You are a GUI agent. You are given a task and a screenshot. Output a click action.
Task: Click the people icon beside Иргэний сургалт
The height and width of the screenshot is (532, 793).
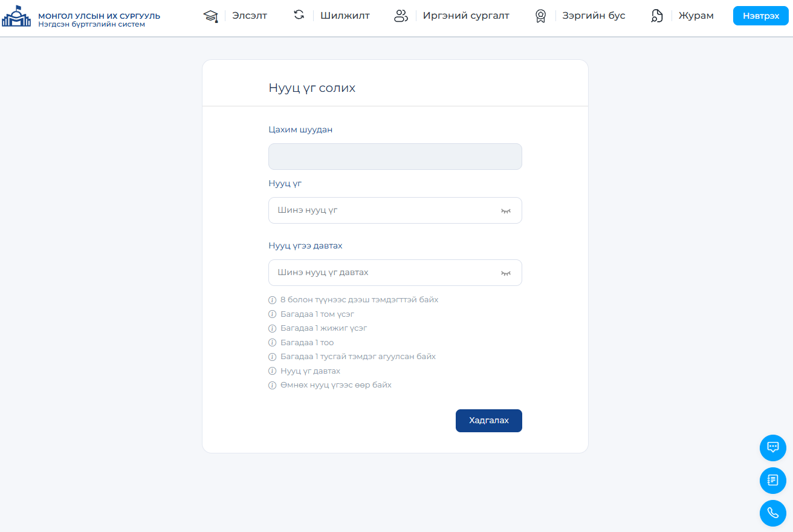[x=401, y=16]
